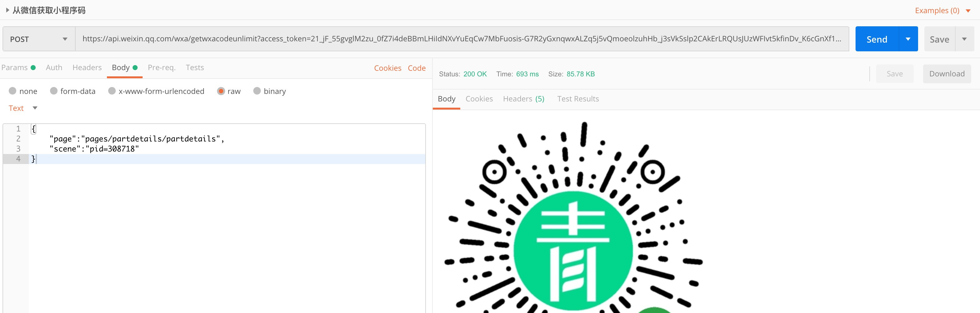Click the 85.78 KB response size
Viewport: 980px width, 313px height.
581,74
